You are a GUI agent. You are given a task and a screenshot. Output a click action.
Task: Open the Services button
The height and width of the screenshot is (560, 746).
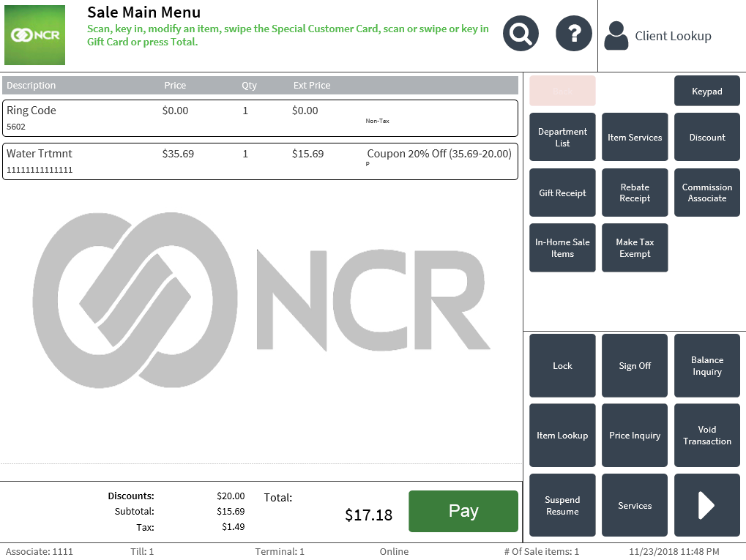coord(635,505)
